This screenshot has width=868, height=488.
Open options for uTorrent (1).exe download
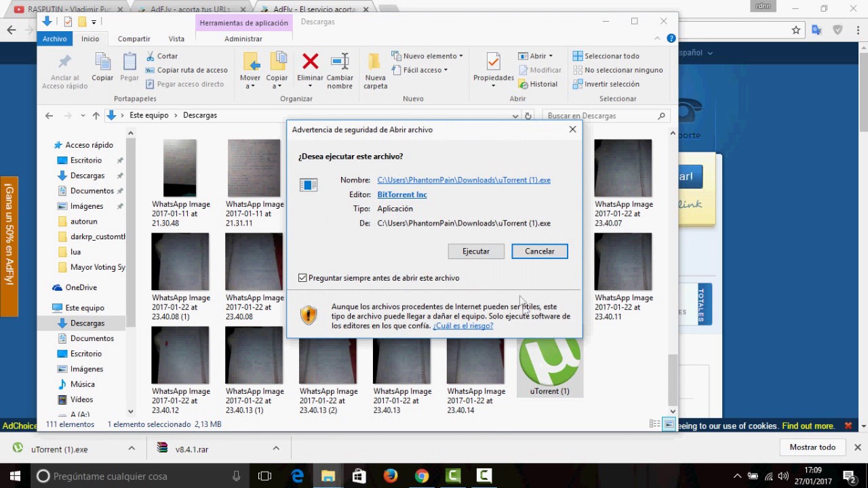pos(132,448)
